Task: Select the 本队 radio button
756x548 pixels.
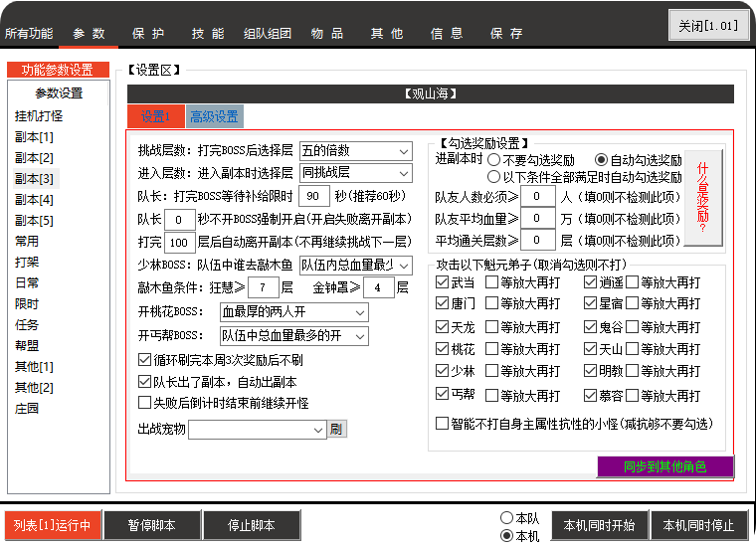Action: pyautogui.click(x=507, y=518)
